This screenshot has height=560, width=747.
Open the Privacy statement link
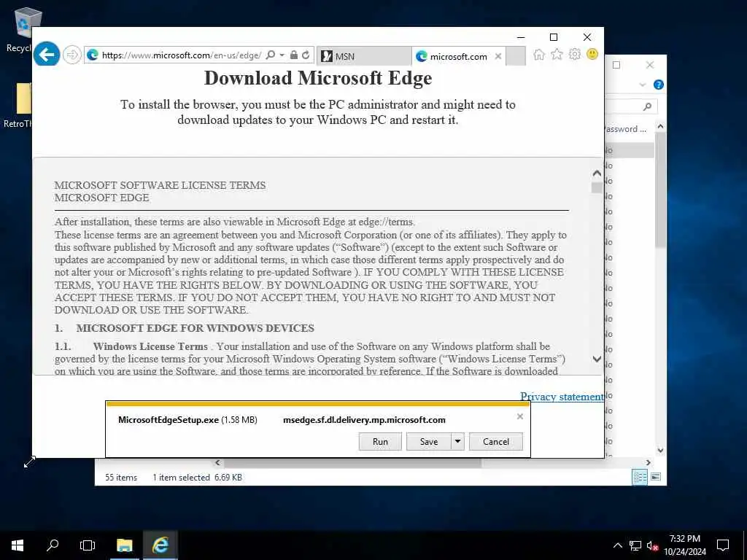tap(562, 397)
